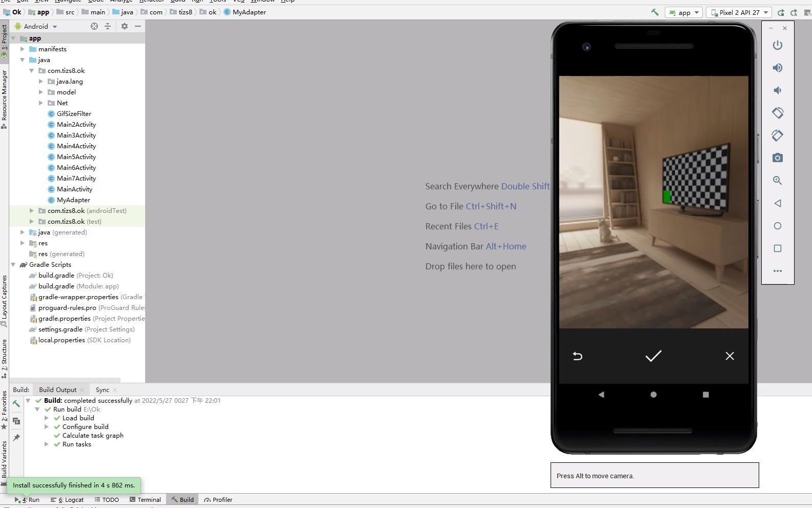Open the Logcat tool window tab
This screenshot has width=812, height=508.
coord(67,500)
